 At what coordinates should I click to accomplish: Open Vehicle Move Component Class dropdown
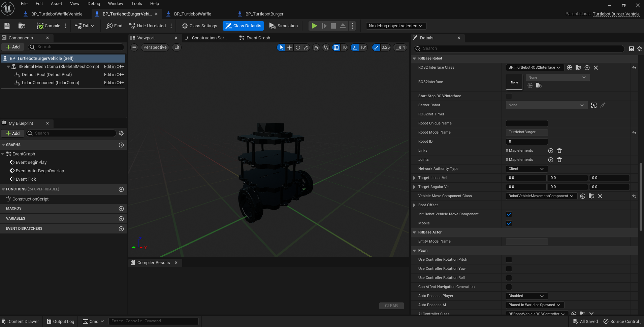pos(541,196)
